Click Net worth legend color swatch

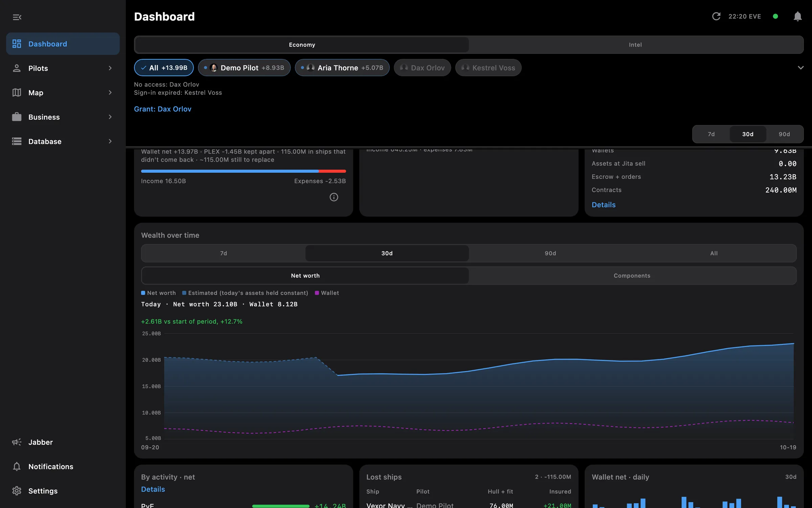click(x=143, y=293)
